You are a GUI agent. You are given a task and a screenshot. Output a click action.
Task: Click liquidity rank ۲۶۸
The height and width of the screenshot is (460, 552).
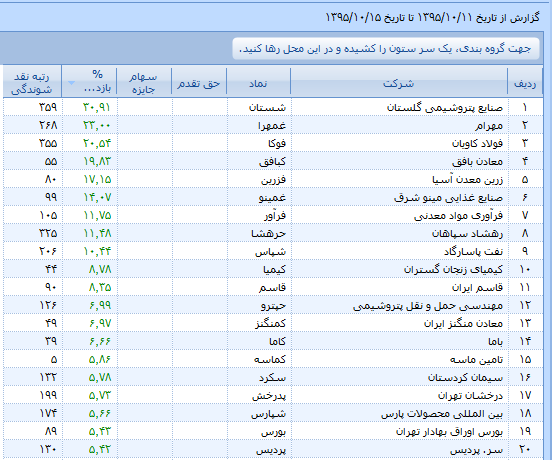[48, 125]
